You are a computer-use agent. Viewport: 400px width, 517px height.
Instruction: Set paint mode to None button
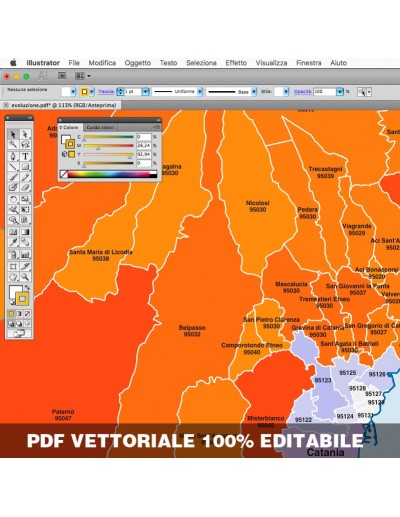[x=27, y=314]
